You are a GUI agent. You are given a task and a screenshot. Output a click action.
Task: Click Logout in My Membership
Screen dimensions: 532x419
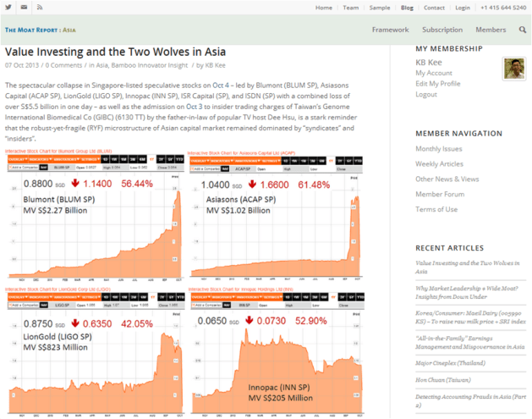click(426, 95)
